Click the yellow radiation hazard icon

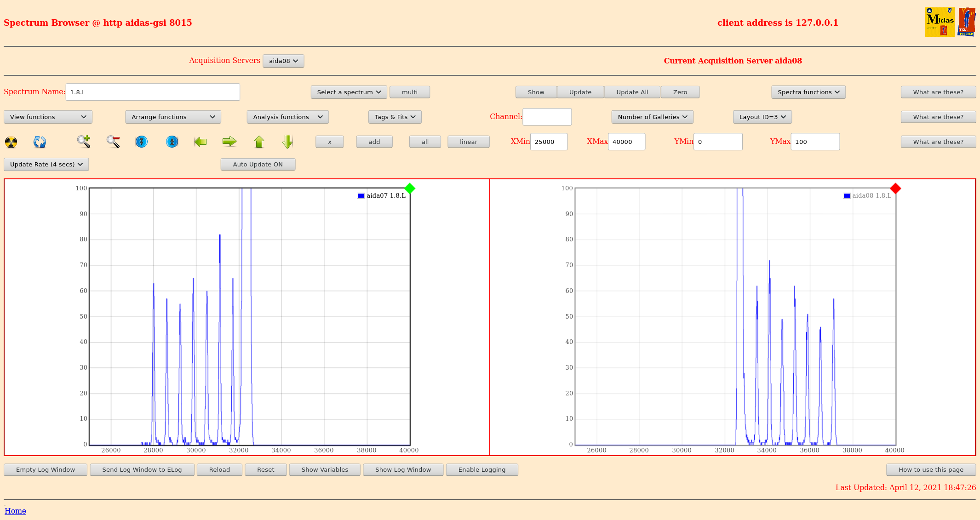pos(11,142)
